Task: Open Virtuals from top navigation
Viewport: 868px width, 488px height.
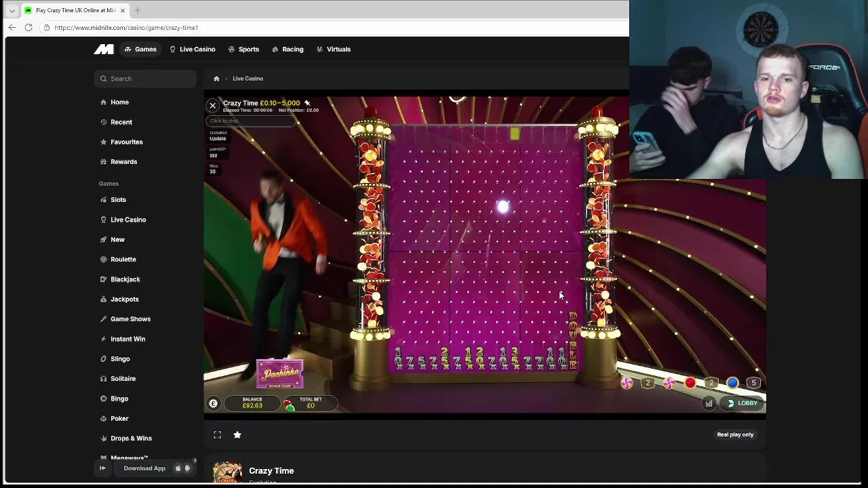Action: (x=333, y=49)
